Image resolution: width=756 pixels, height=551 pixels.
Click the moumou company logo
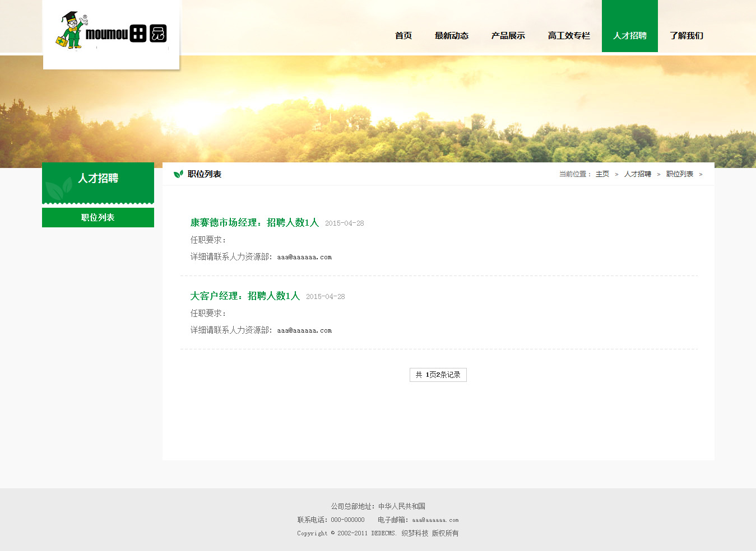coord(111,34)
